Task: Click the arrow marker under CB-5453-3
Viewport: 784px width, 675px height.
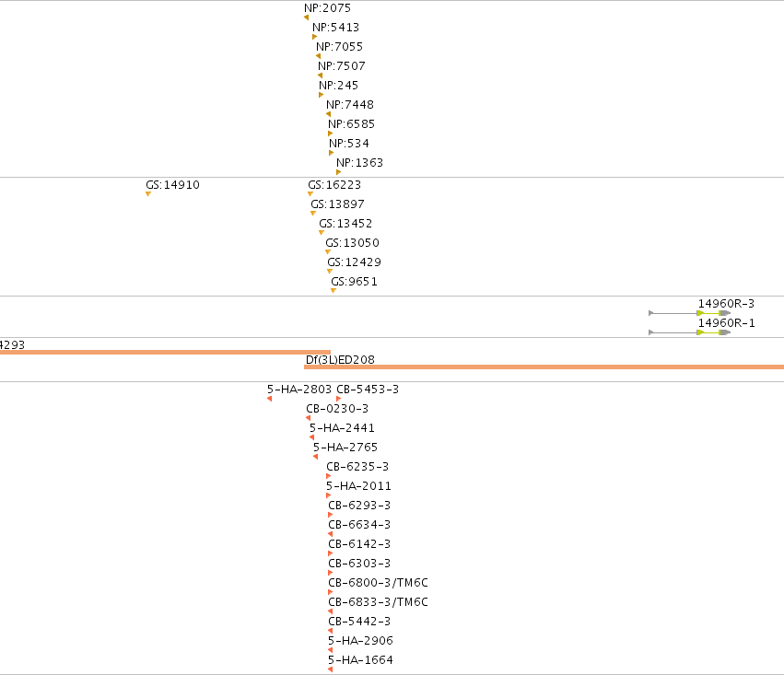Action: 338,399
